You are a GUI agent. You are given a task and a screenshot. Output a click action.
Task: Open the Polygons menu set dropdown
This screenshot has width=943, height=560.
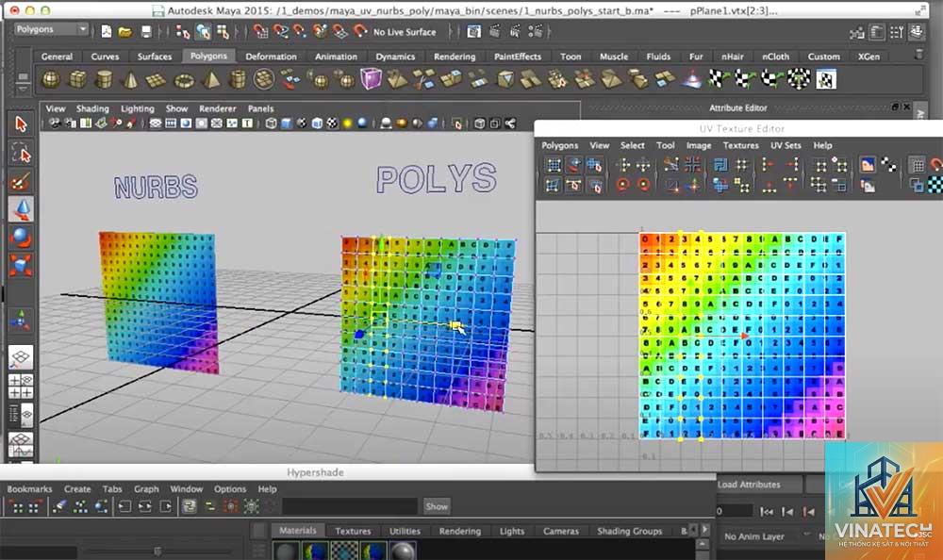[51, 29]
